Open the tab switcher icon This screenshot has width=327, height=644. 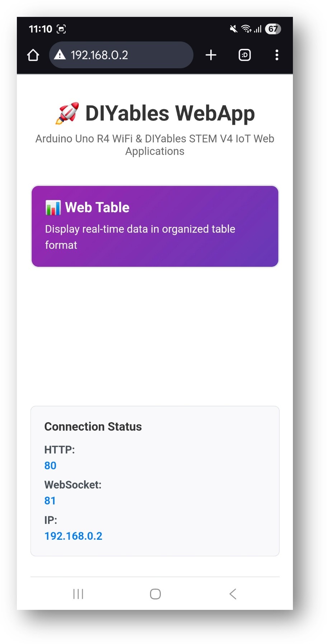244,55
